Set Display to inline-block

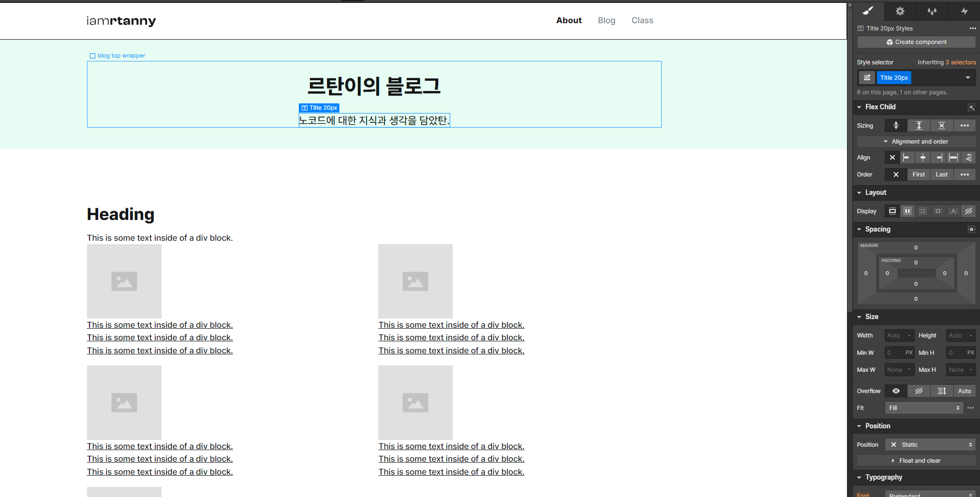point(938,211)
